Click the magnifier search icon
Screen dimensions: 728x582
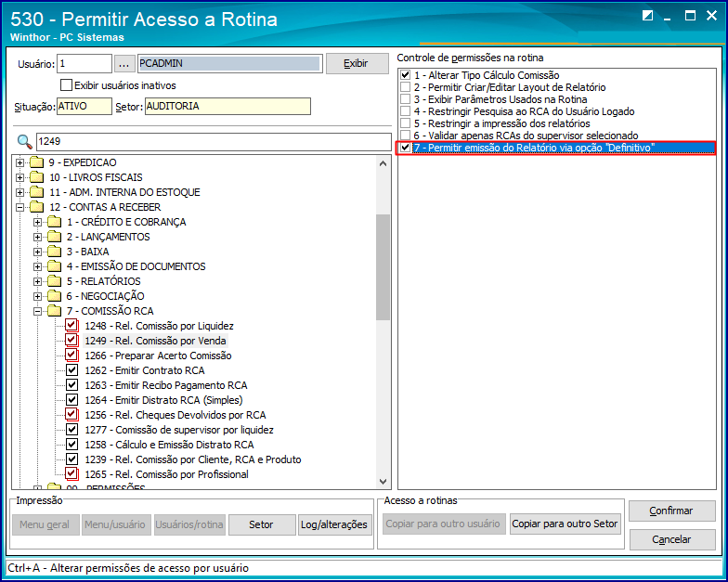24,141
